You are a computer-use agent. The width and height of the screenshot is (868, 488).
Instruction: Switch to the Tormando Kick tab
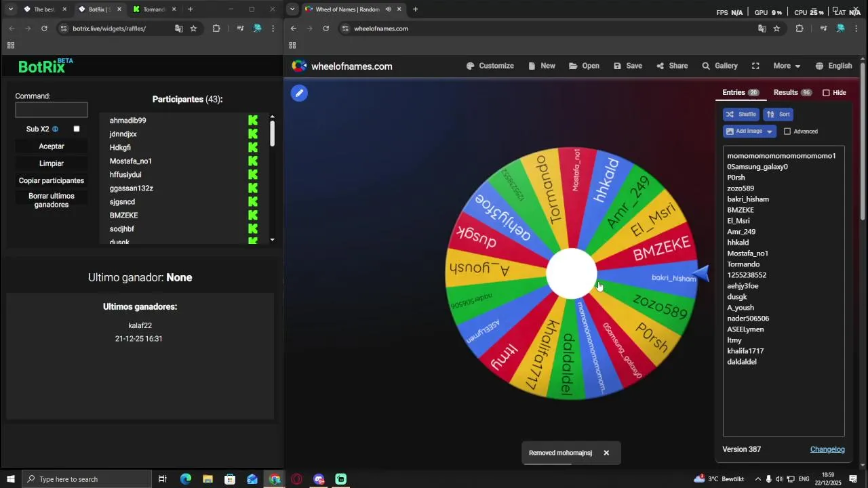pyautogui.click(x=154, y=9)
